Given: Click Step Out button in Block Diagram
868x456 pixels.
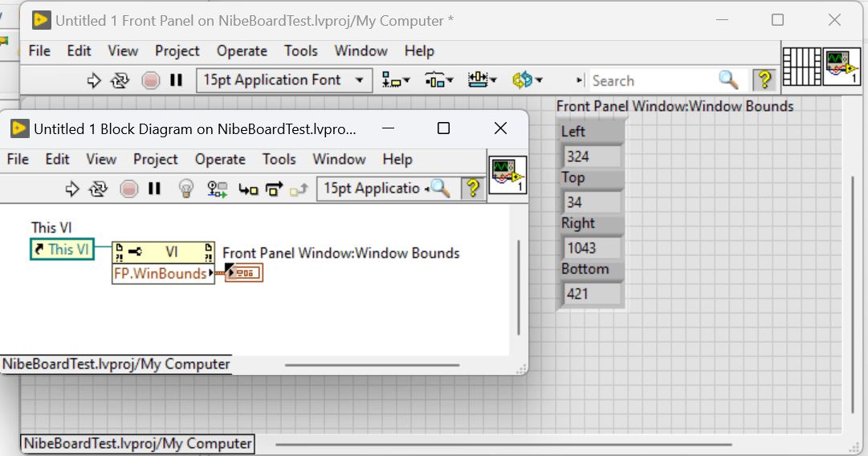Looking at the screenshot, I should coord(299,189).
